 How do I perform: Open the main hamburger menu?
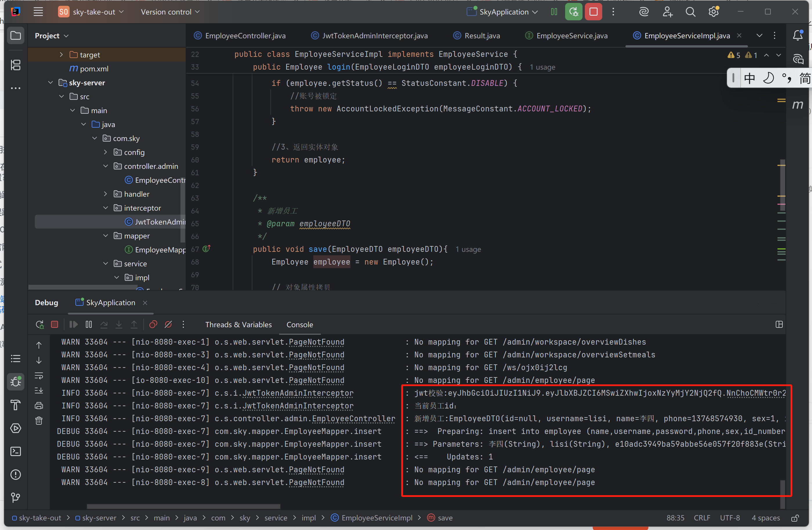(38, 12)
